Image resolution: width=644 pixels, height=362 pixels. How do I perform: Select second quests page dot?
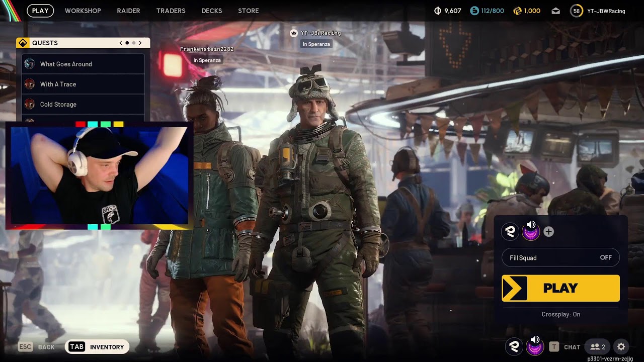[x=133, y=43]
